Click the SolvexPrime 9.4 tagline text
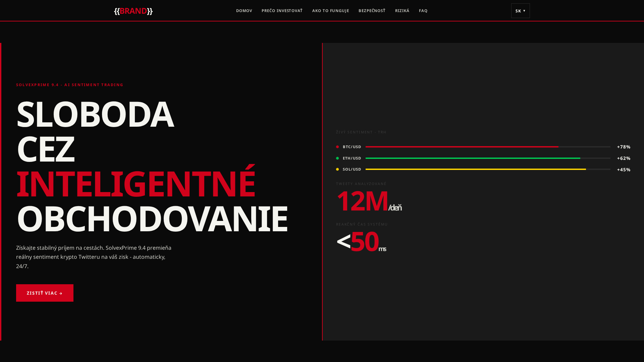The image size is (644, 362). (69, 85)
